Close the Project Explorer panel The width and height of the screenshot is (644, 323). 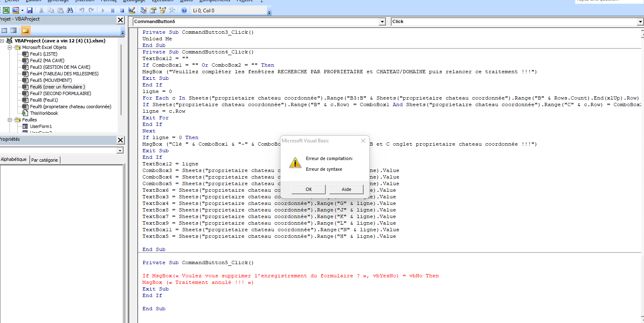click(x=120, y=20)
